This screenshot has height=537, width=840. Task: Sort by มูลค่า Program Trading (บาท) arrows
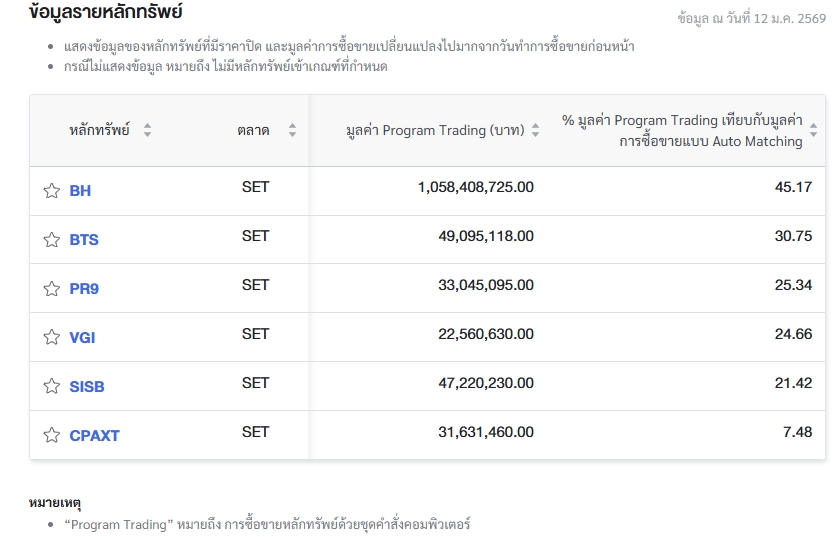pos(535,130)
